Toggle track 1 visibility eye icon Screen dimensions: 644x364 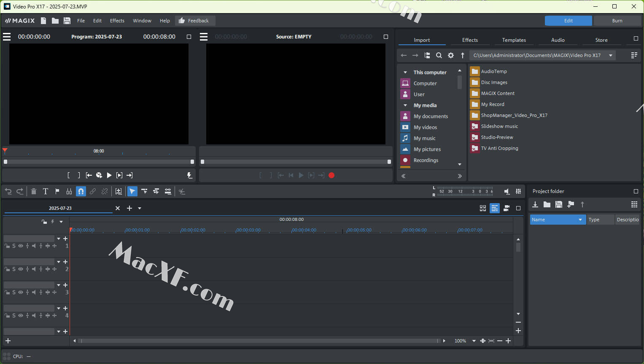point(20,246)
